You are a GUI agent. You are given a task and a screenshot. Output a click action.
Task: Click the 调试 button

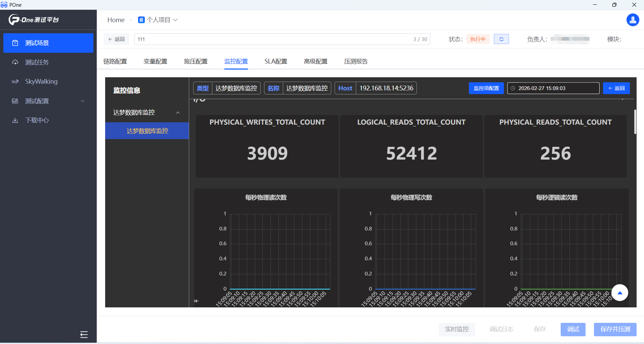click(573, 329)
